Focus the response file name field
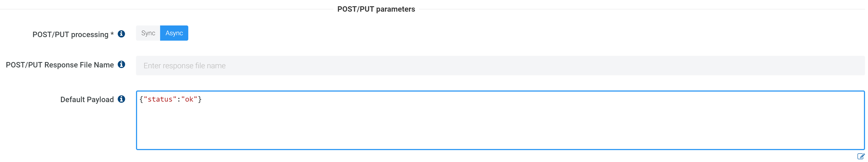Viewport: 868px width, 162px height. 472,66
